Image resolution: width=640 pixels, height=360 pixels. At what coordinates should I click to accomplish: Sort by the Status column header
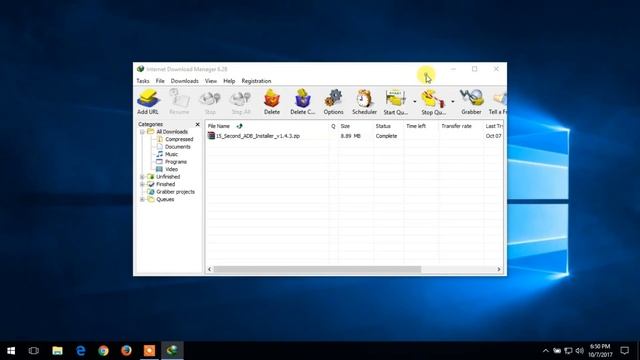pos(388,126)
